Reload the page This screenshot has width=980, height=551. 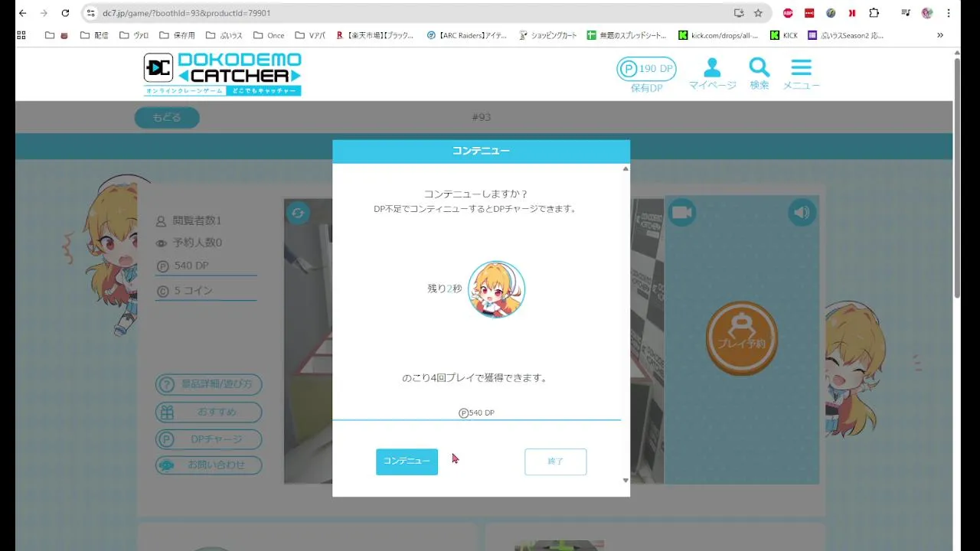(x=65, y=13)
